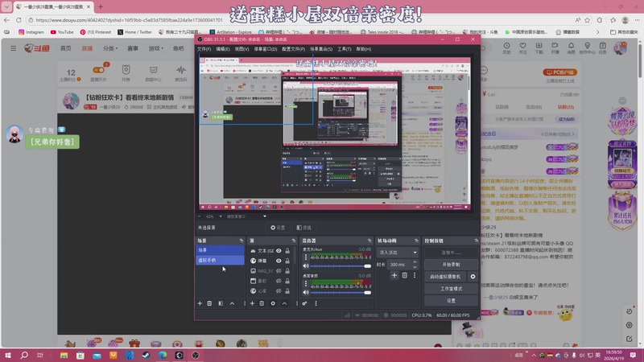
Task: Expand the Douyu 分类 category dropdown
Action: pos(110,48)
